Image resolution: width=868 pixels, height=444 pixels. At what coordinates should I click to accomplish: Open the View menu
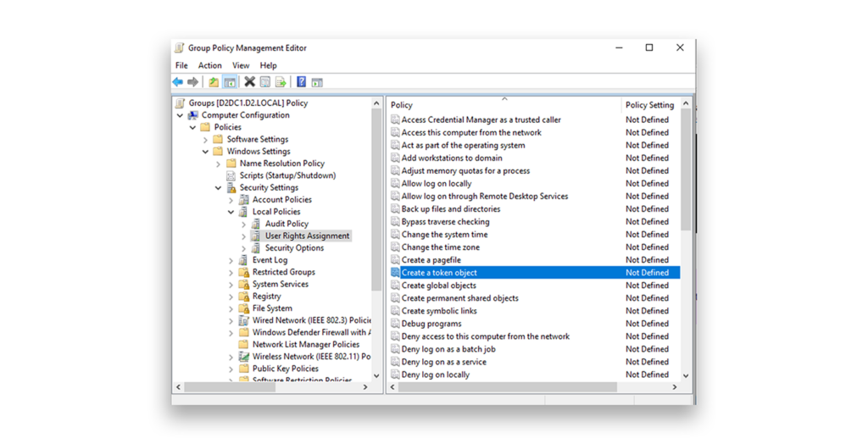(x=241, y=65)
